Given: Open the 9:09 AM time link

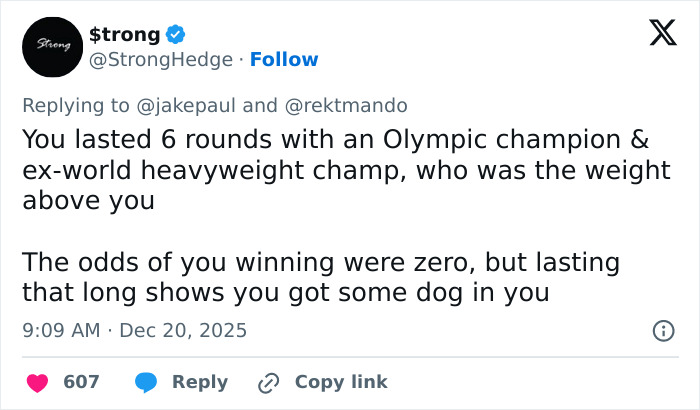Looking at the screenshot, I should (x=60, y=330).
